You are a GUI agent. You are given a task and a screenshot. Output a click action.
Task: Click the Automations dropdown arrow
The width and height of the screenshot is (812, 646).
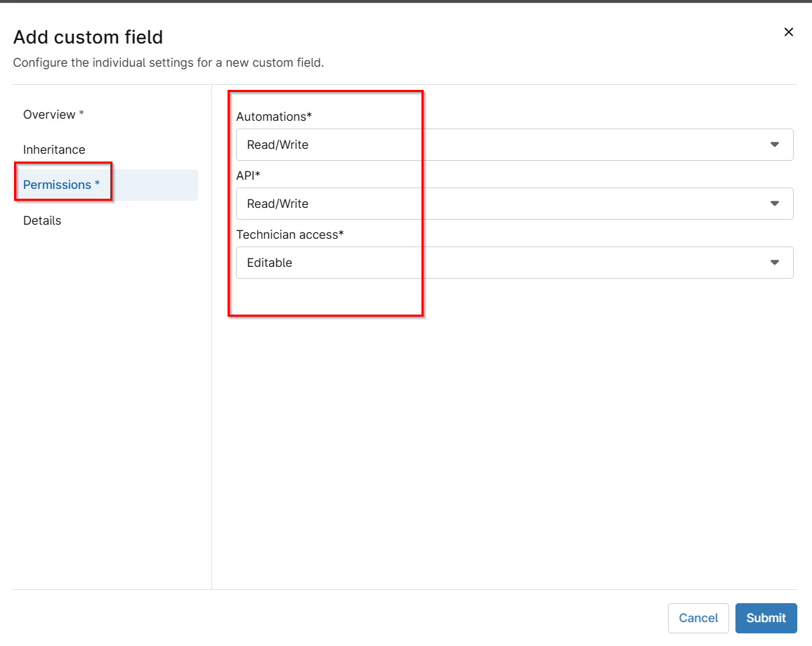pyautogui.click(x=775, y=145)
